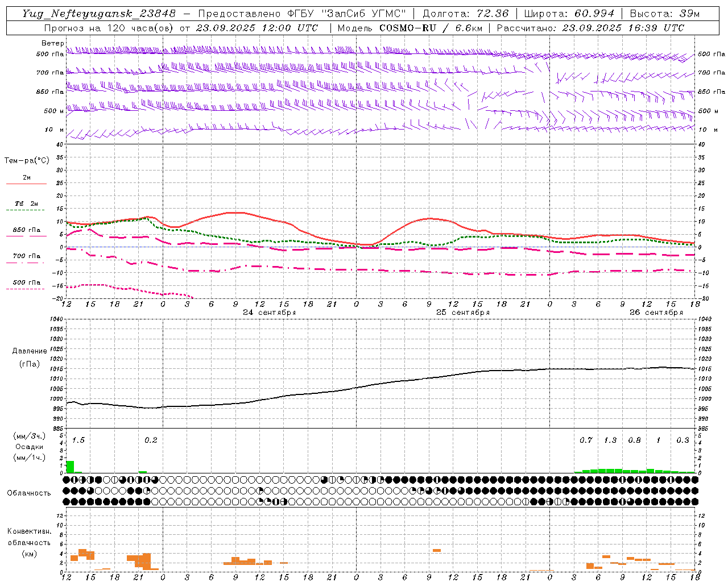The width and height of the screenshot is (728, 582).
Task: Click the station title Yug_Nefteyugansk_23848
Action: tap(99, 14)
